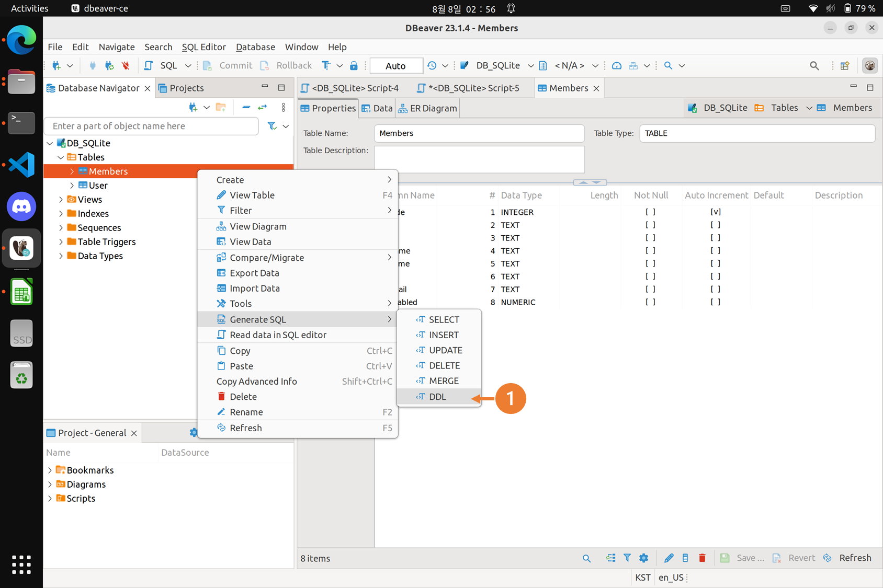Open the navigator view menu dots
The width and height of the screenshot is (883, 588).
pyautogui.click(x=284, y=107)
